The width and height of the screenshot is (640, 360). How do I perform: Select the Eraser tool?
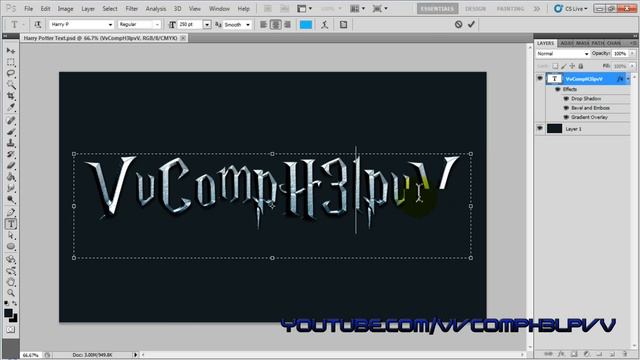[x=11, y=166]
